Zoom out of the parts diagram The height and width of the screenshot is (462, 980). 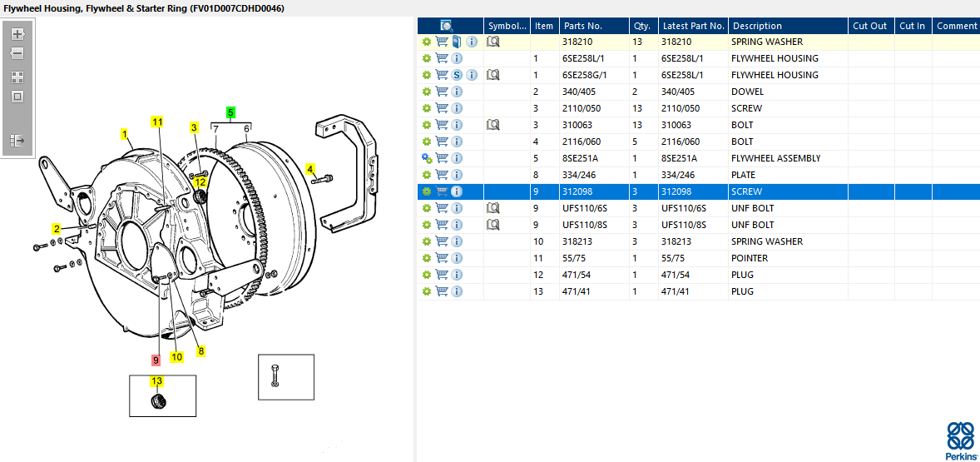click(x=17, y=53)
